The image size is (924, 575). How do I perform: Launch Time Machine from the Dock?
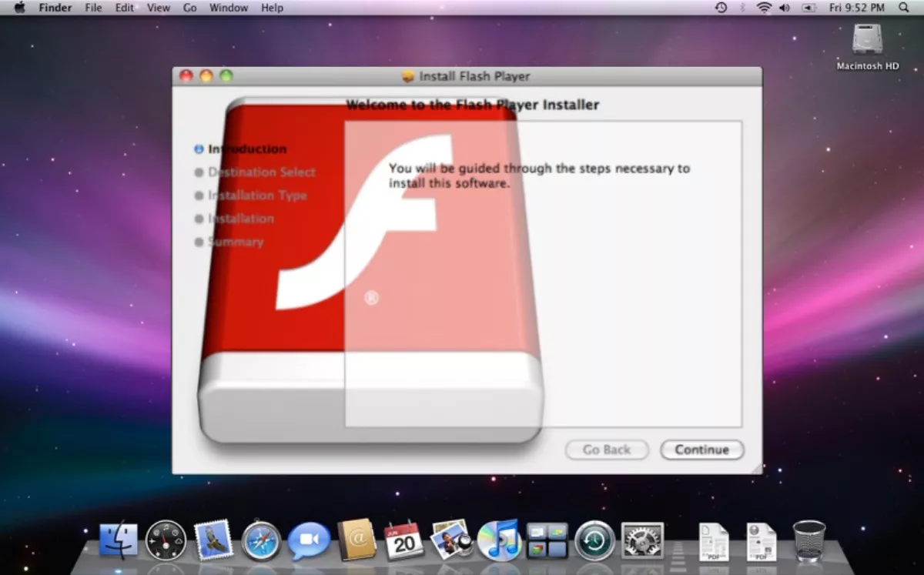594,540
